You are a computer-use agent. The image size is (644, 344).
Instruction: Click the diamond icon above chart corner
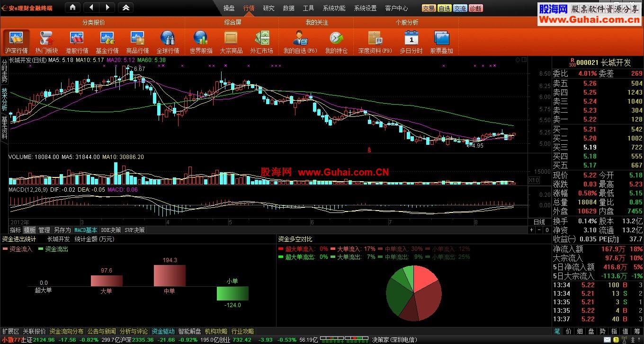(518, 60)
